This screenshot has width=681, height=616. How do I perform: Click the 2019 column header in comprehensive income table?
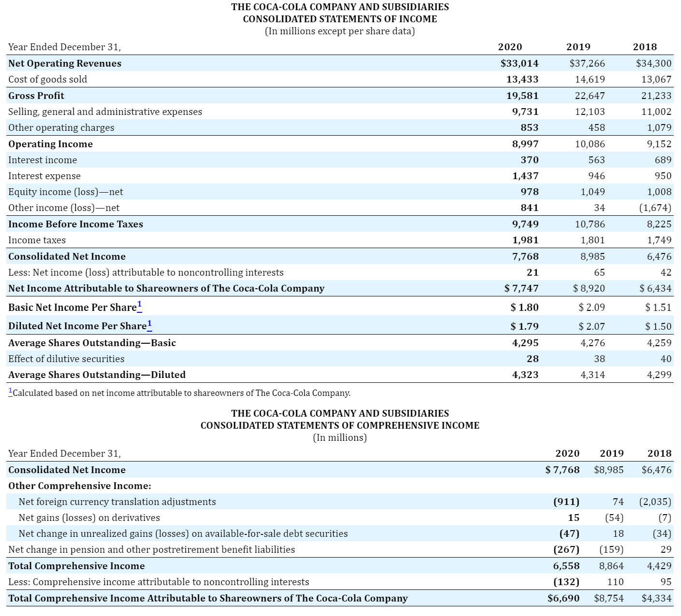point(611,453)
